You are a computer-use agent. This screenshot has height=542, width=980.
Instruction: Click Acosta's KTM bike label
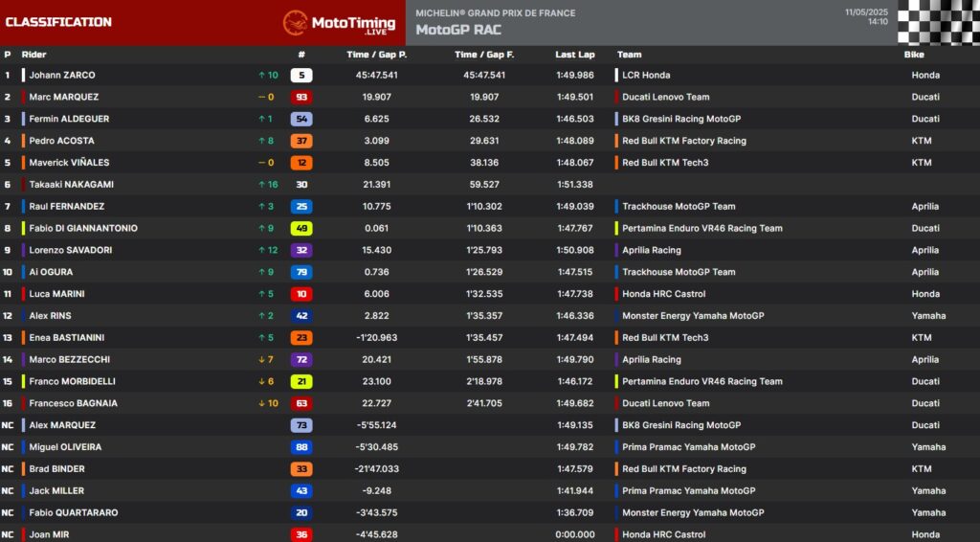coord(922,141)
